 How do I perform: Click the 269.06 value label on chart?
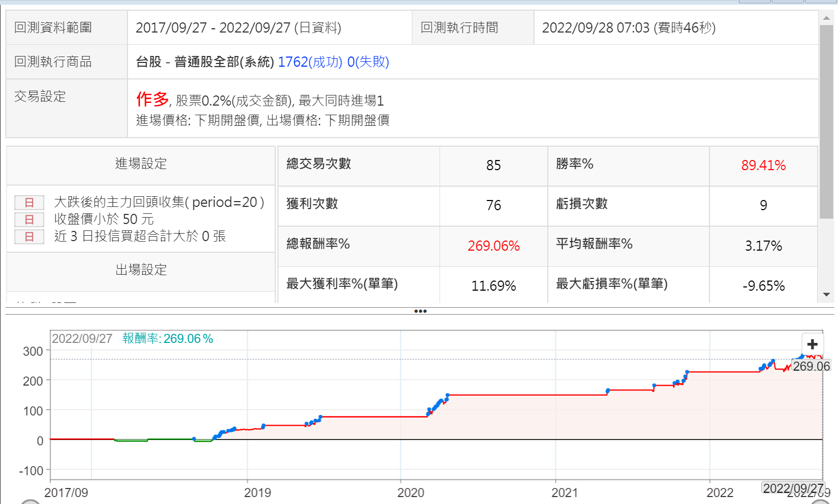811,366
